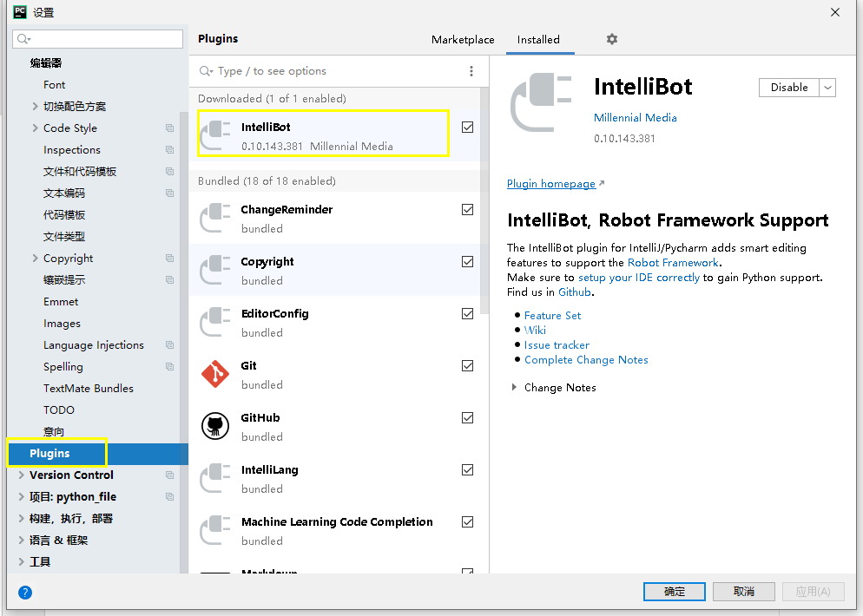Confirm settings with the 确定 button

[675, 592]
